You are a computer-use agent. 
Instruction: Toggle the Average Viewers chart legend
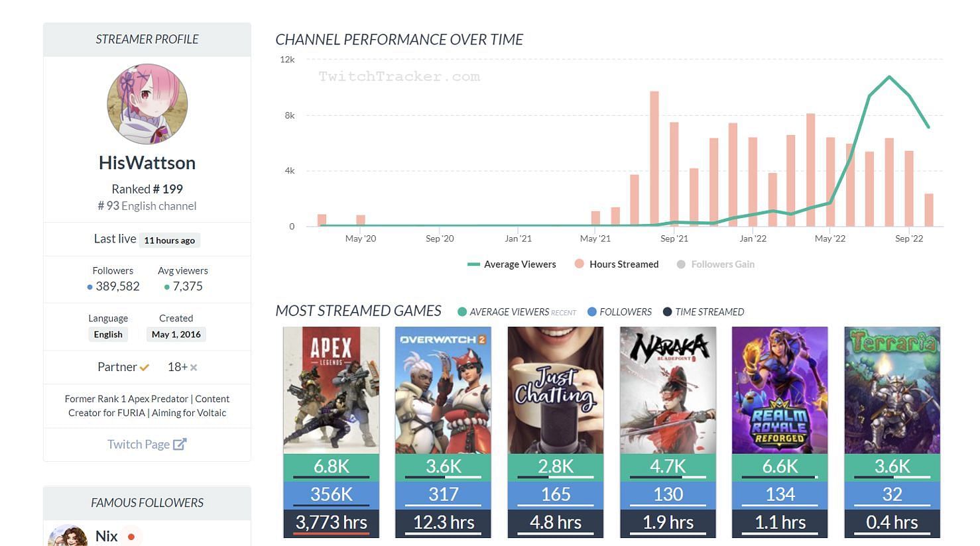coord(512,264)
